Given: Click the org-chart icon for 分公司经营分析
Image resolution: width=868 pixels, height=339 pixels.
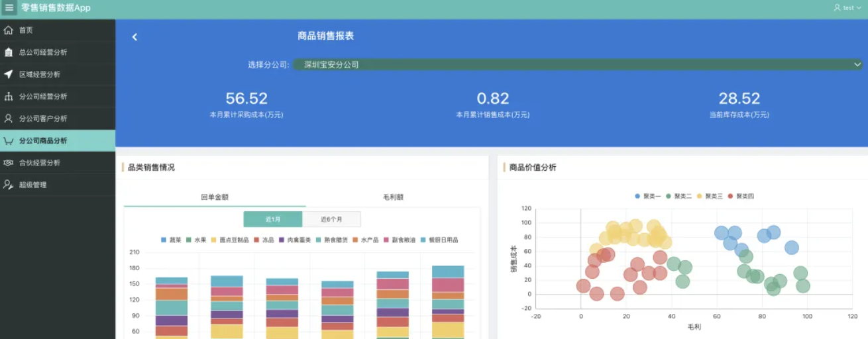Looking at the screenshot, I should [x=8, y=97].
